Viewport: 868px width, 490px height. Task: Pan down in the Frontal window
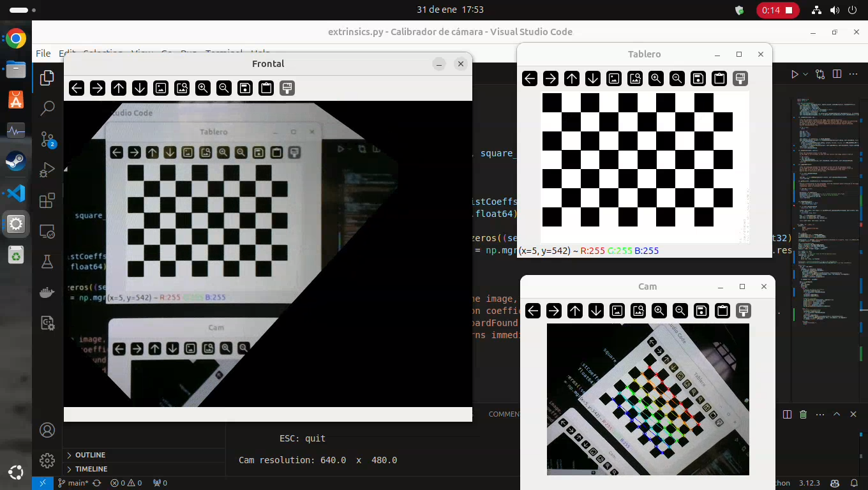140,88
